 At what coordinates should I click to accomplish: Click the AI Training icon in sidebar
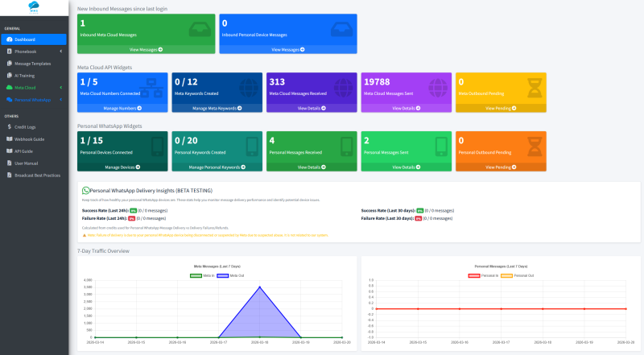click(x=9, y=74)
